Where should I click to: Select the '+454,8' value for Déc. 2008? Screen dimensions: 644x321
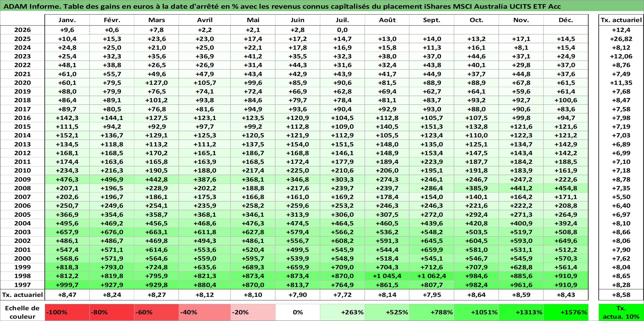coord(566,188)
